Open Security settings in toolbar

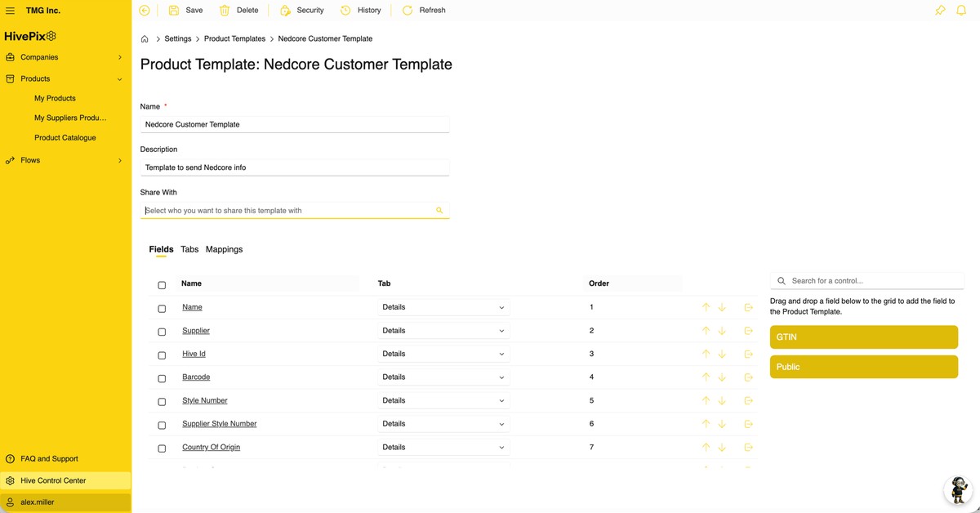point(301,11)
